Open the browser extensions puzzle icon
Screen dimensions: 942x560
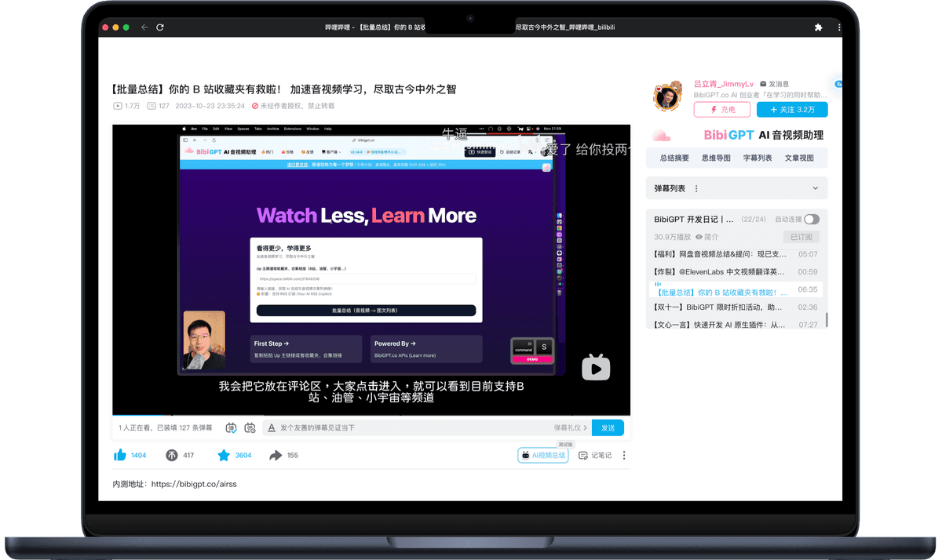click(818, 27)
